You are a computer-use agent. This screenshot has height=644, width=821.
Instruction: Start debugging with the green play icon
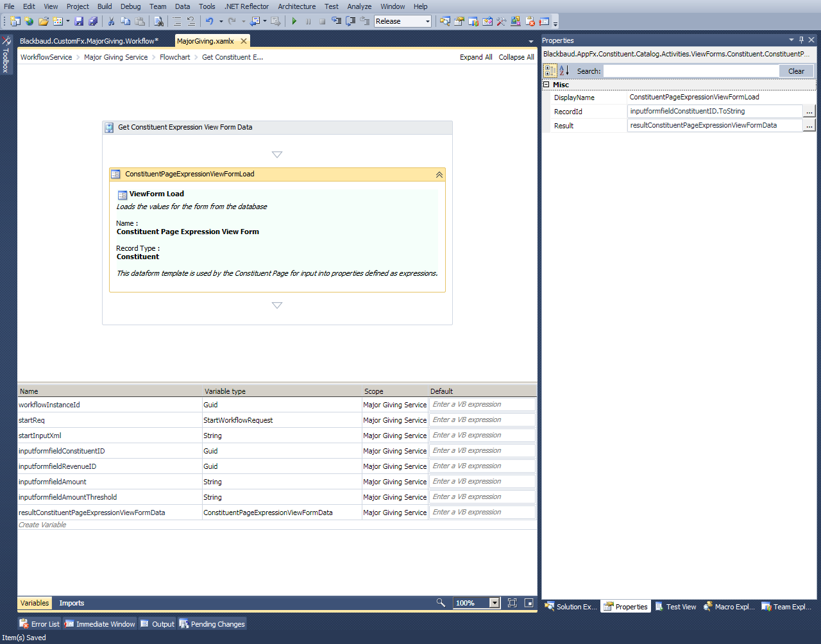point(294,21)
